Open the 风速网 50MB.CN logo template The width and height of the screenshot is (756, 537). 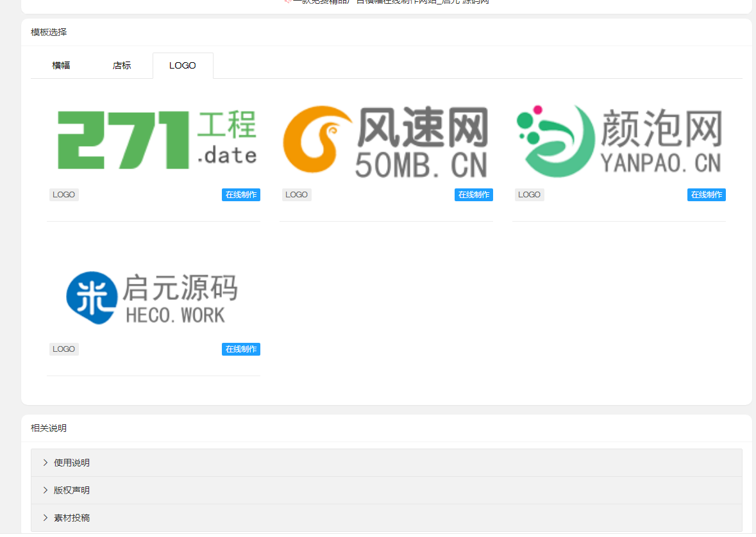pos(386,141)
